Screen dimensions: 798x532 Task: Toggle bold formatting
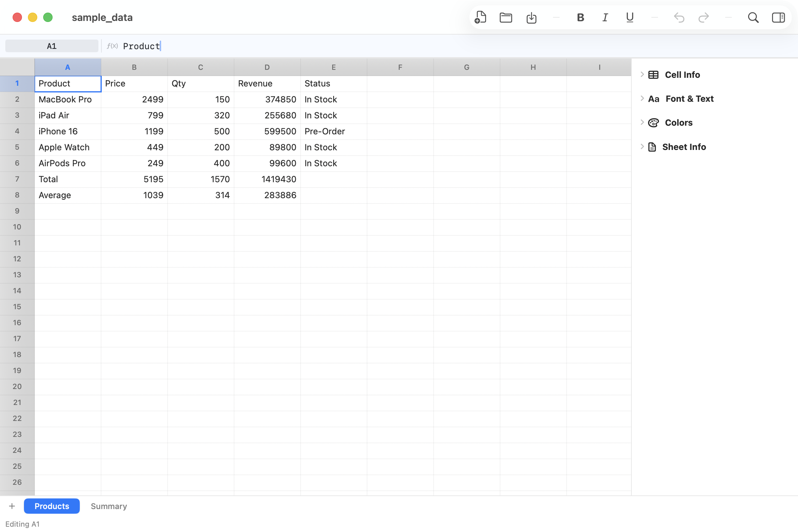pyautogui.click(x=580, y=17)
